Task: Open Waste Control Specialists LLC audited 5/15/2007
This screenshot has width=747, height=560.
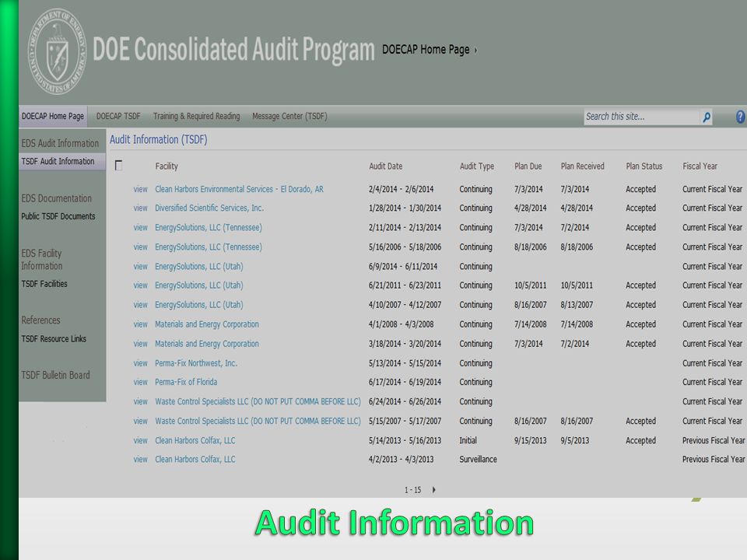Action: [258, 421]
